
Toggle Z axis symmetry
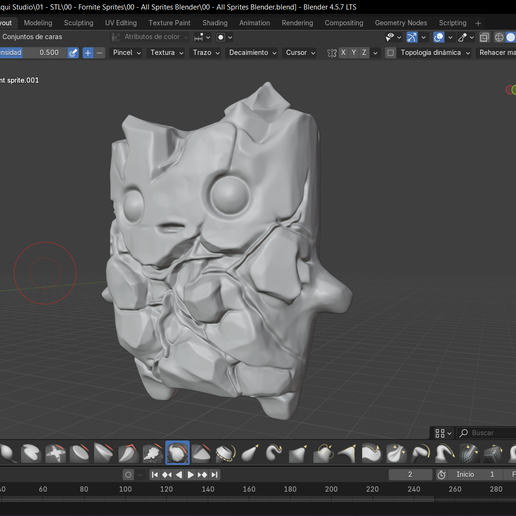[364, 53]
